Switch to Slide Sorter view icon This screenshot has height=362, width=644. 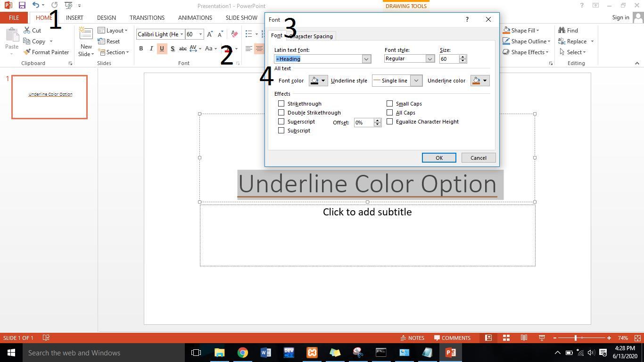coord(506,338)
